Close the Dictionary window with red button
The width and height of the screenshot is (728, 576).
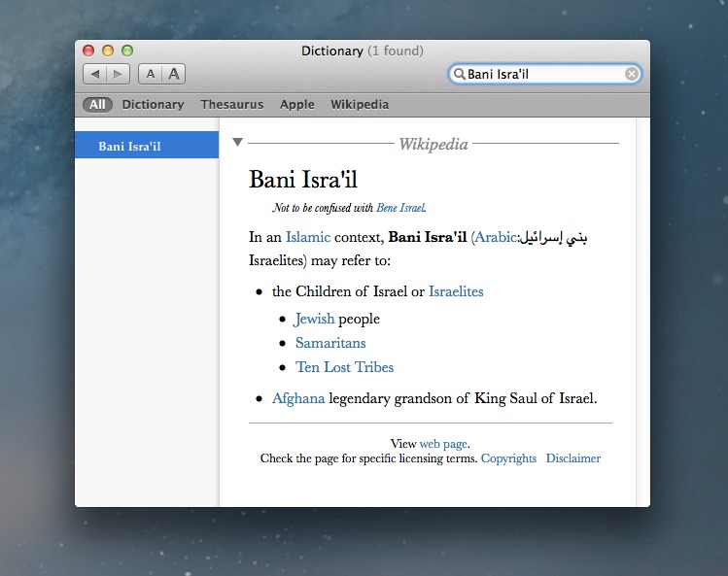[x=88, y=51]
